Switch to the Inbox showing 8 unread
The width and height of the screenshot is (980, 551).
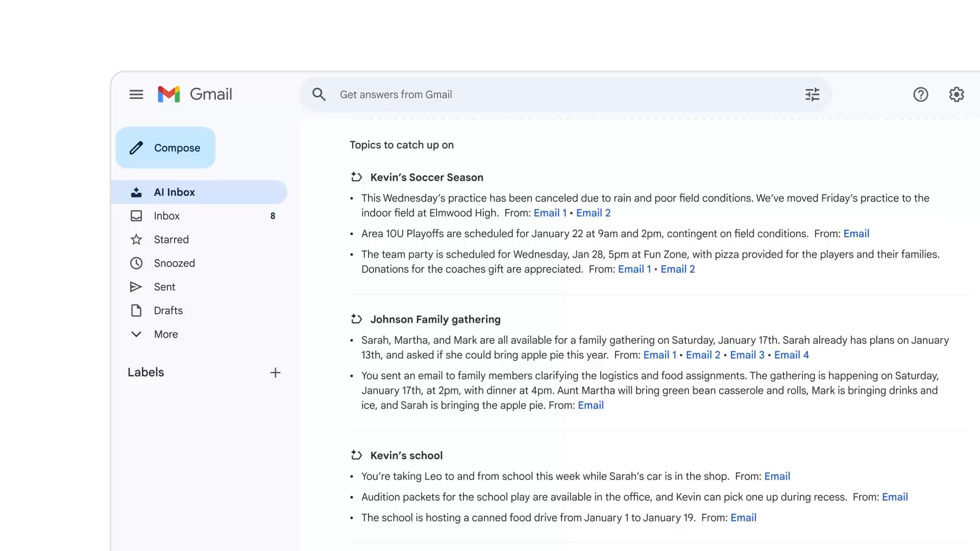[166, 215]
